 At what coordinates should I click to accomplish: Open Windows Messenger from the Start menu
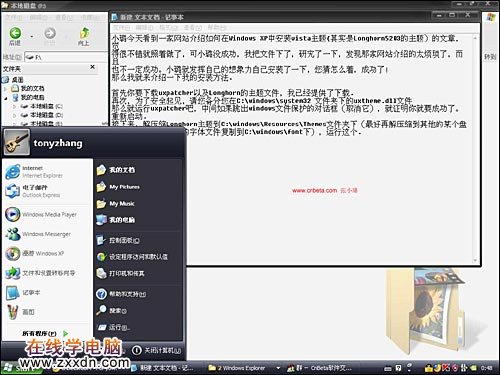tap(47, 234)
